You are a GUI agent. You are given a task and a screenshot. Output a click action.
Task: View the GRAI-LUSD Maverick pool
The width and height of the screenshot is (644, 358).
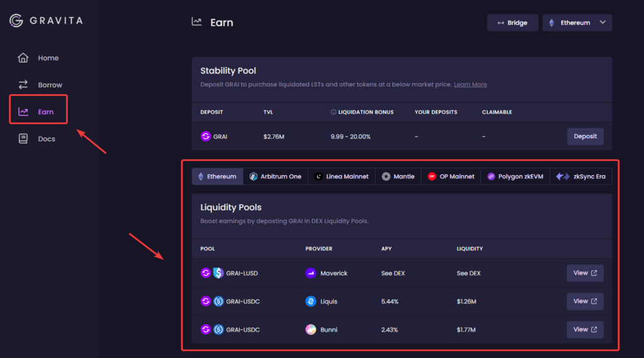coord(586,273)
